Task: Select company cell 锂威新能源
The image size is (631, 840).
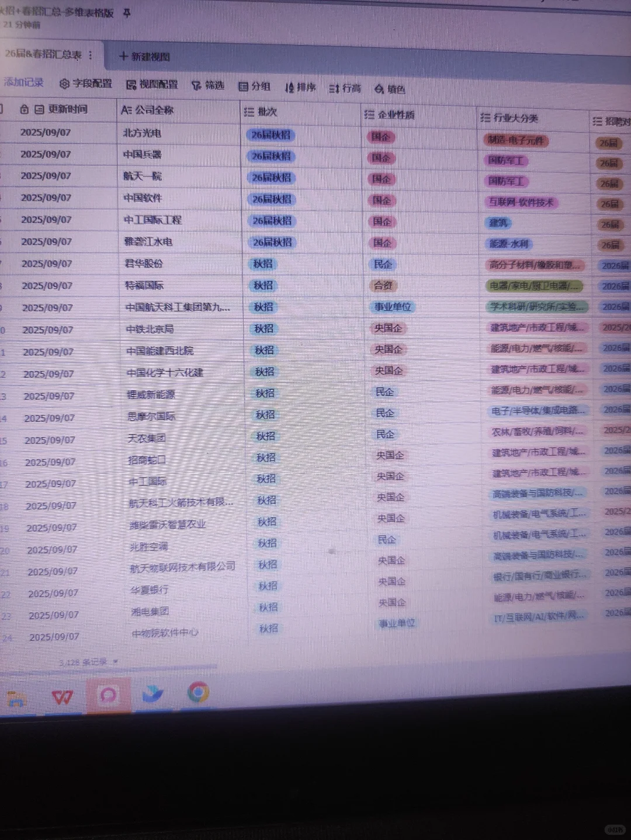Action: click(151, 395)
